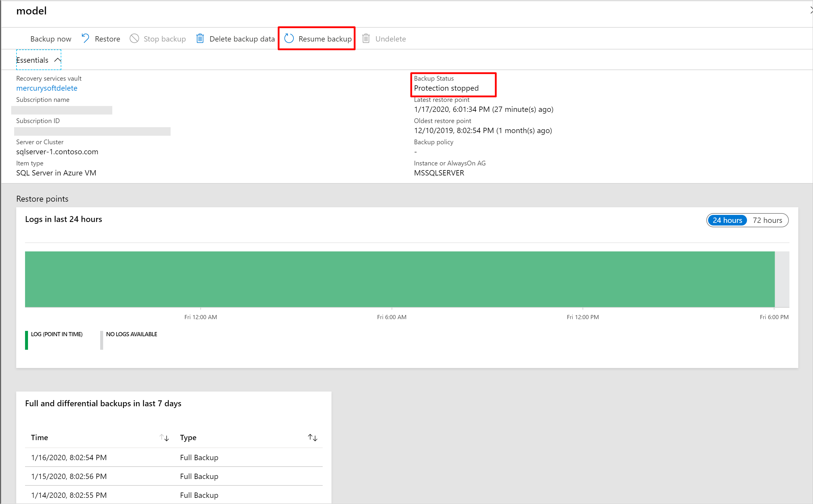This screenshot has width=813, height=504.
Task: Click Type column sort arrow
Action: pos(313,437)
